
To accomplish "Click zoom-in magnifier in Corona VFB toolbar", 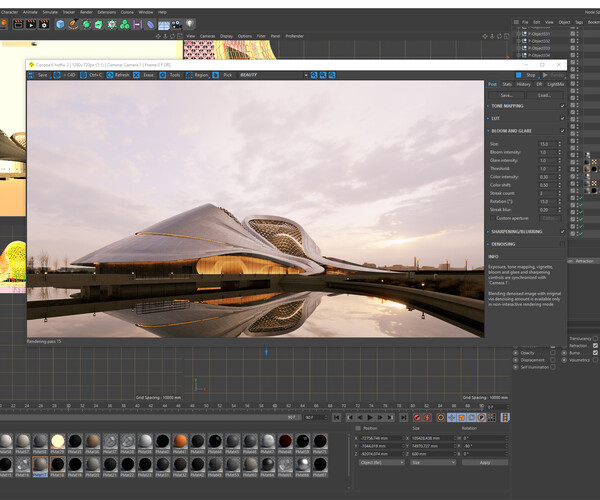I will [314, 75].
